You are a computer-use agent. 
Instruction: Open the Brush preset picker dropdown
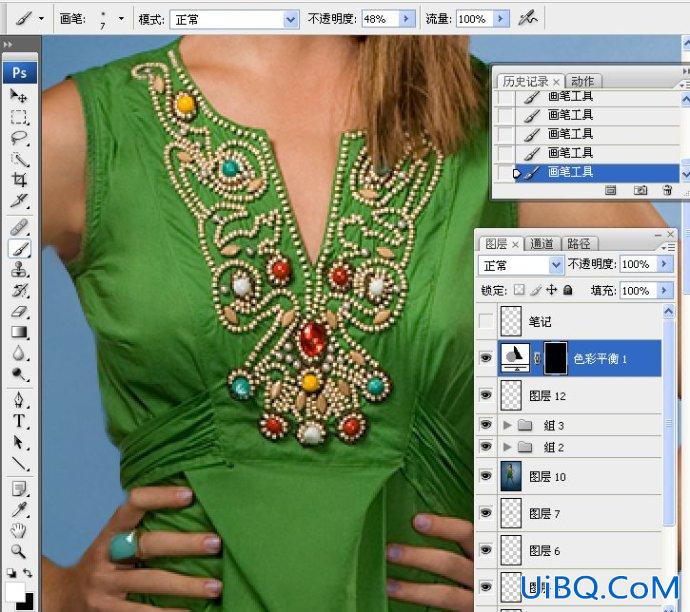tap(121, 19)
